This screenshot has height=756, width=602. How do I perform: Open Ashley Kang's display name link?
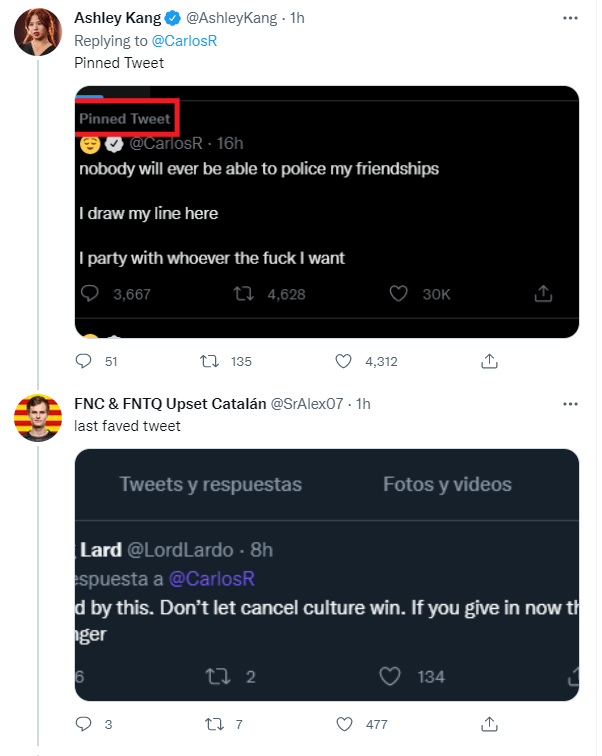pyautogui.click(x=115, y=19)
